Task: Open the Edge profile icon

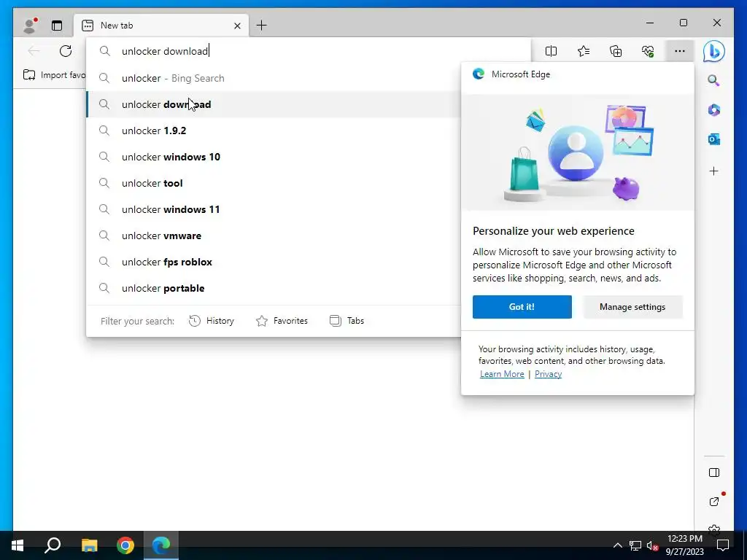Action: [x=30, y=26]
